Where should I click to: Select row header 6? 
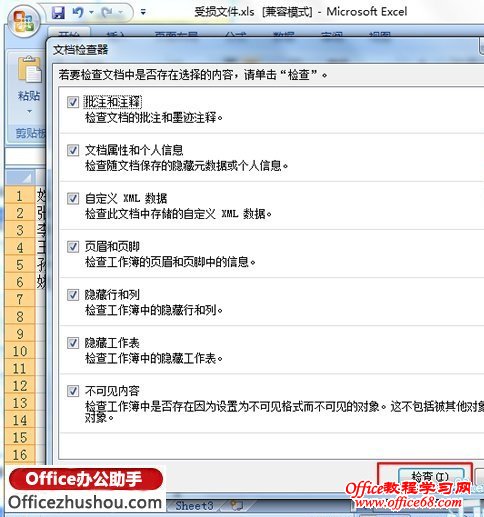[x=20, y=282]
